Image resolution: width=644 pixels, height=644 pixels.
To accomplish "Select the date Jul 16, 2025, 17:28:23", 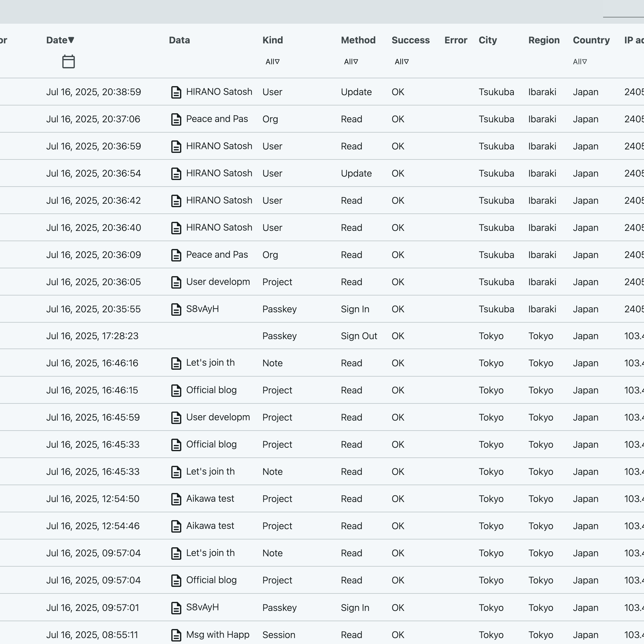I will [92, 336].
